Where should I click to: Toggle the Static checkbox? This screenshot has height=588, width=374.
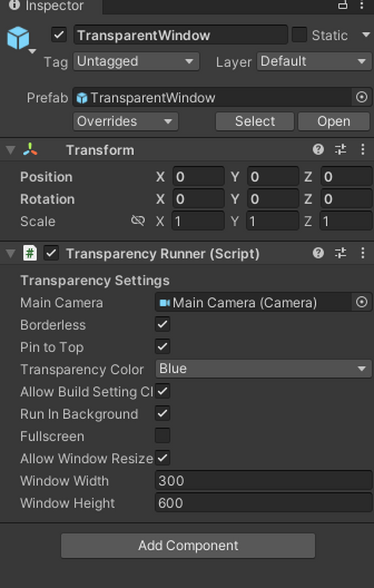pos(299,35)
